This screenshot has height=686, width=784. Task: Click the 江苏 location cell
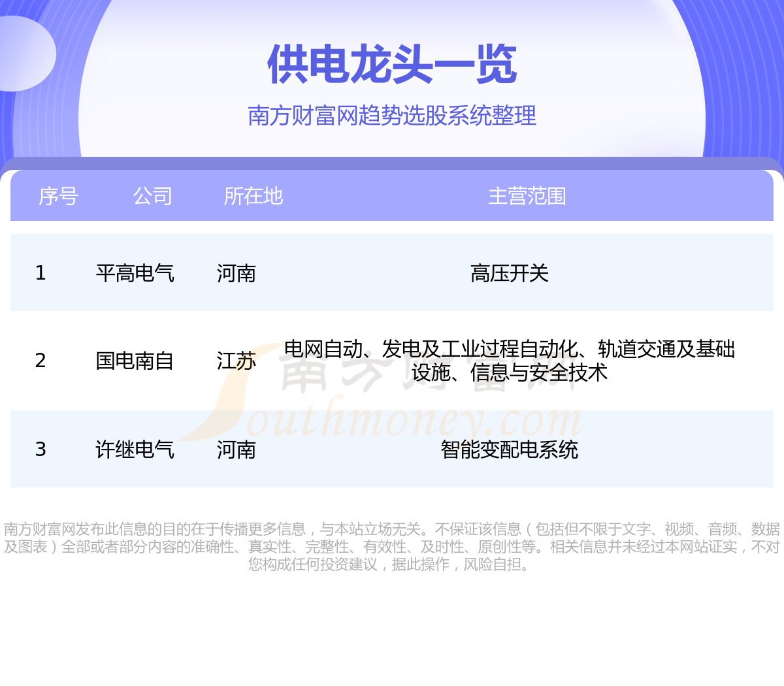click(x=236, y=361)
